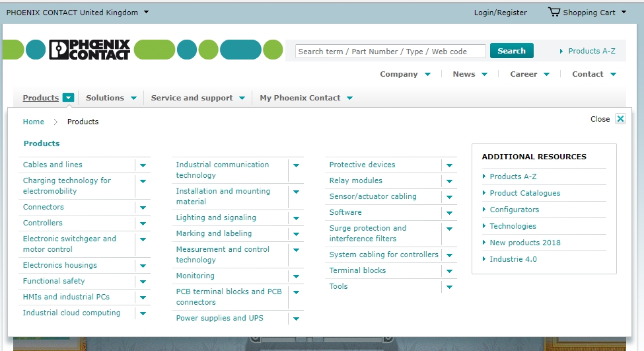The image size is (644, 351).
Task: Open the Login/Register link
Action: coord(500,13)
